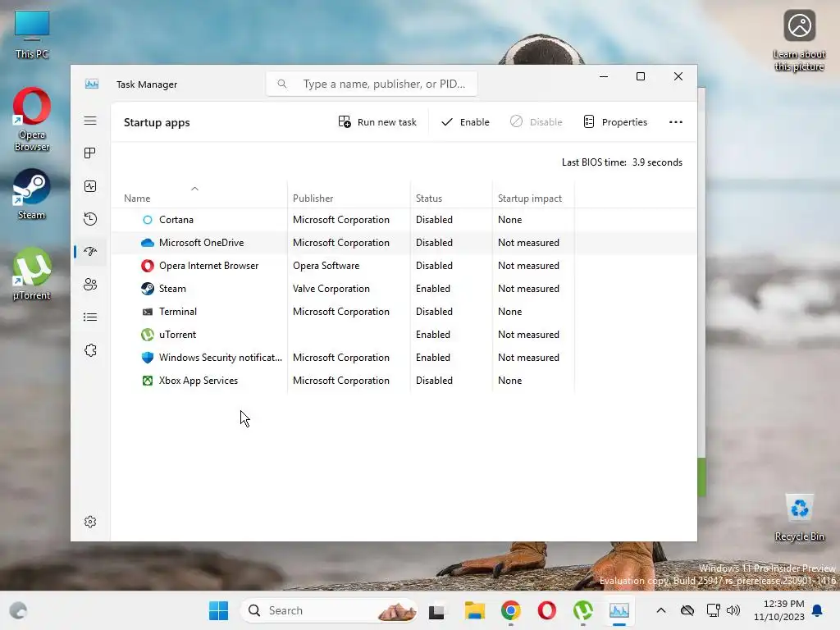Image resolution: width=840 pixels, height=630 pixels.
Task: Select Opera Browser desktop shortcut
Action: pos(32,120)
